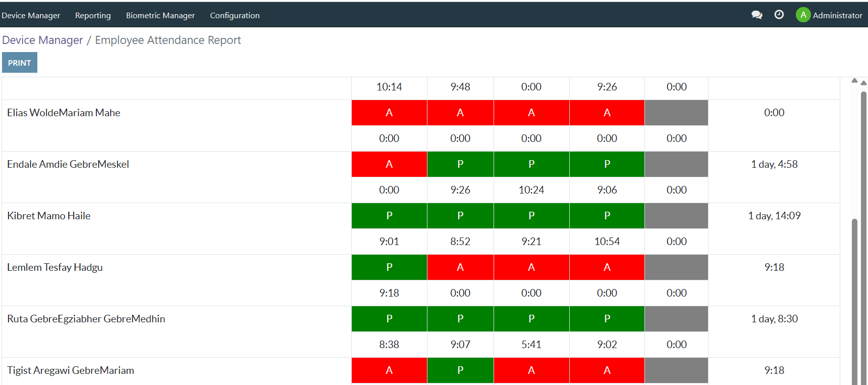Click the total '1 day, 14:09'
This screenshot has height=385, width=868.
[x=774, y=216]
